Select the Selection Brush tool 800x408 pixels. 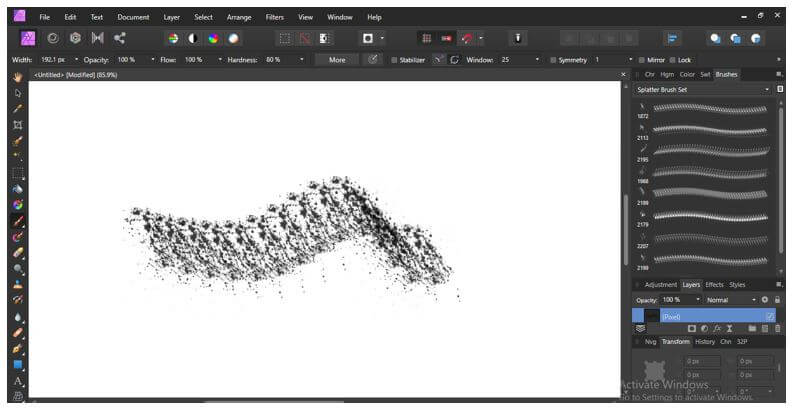pos(18,141)
